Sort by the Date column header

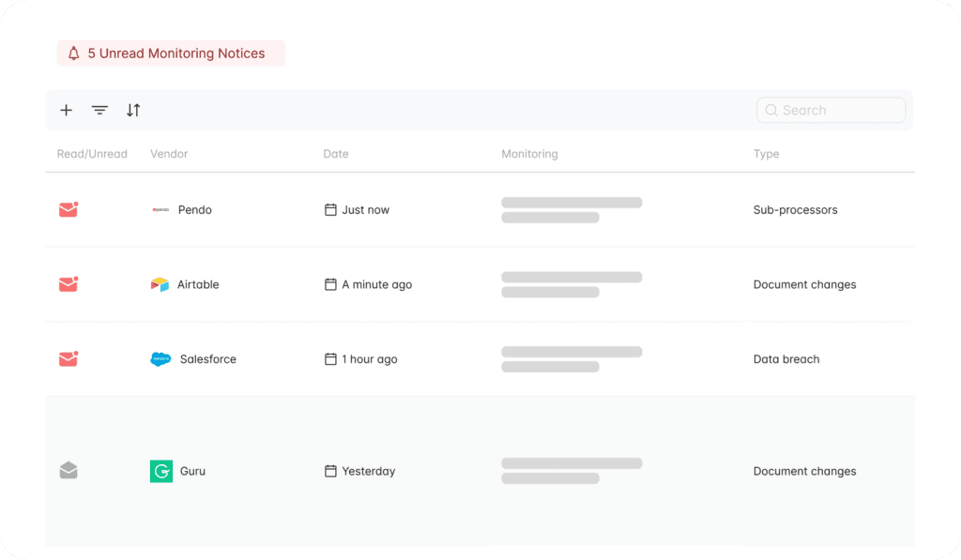[336, 154]
